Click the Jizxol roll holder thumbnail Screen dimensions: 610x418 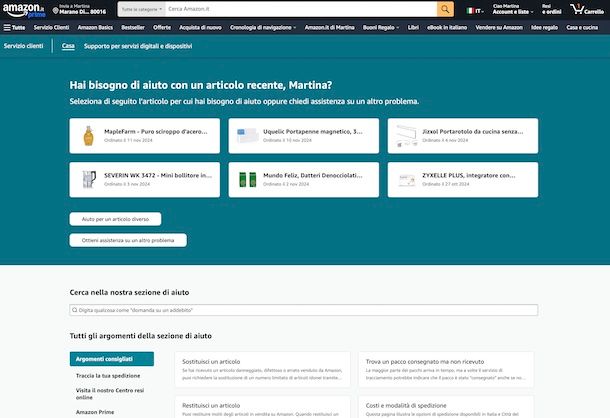[407, 136]
